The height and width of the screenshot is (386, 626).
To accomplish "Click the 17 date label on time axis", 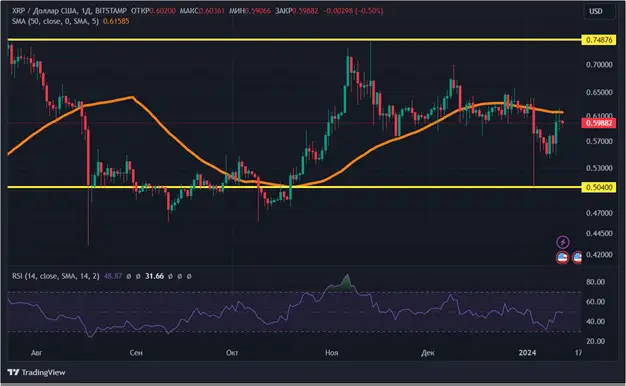I will point(578,353).
